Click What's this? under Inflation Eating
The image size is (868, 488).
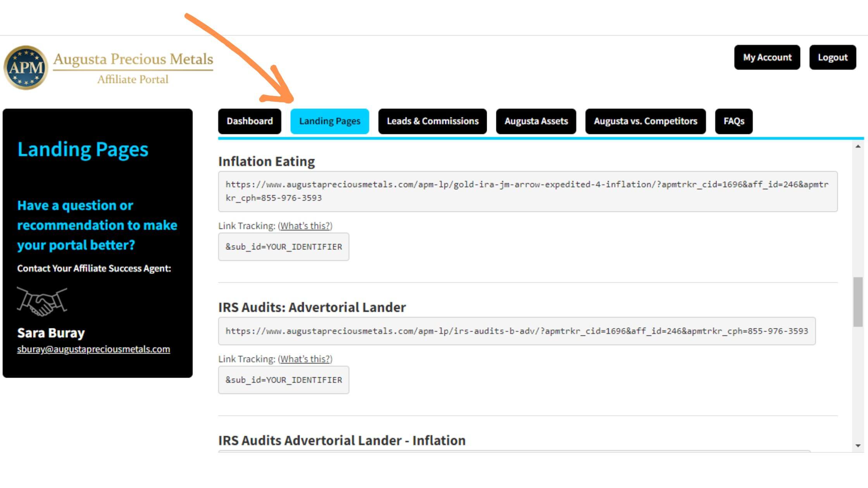(305, 226)
